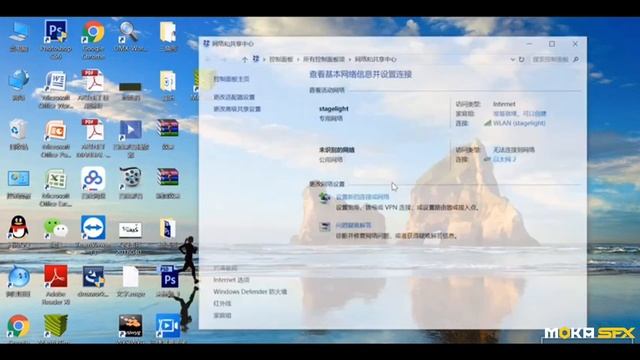
Task: Click the 以太网 2 connection link
Action: click(504, 159)
